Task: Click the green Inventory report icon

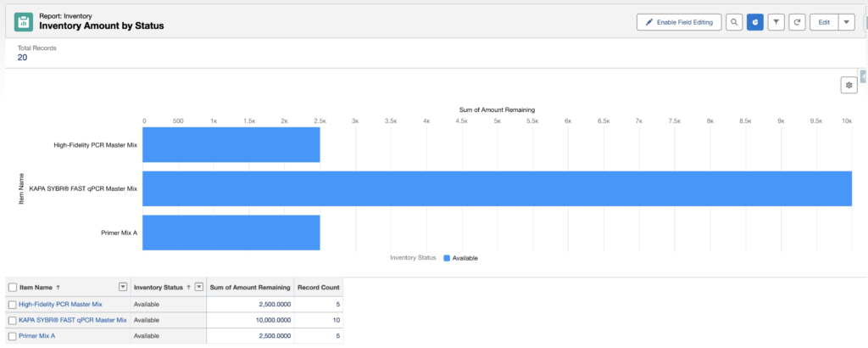Action: point(23,21)
